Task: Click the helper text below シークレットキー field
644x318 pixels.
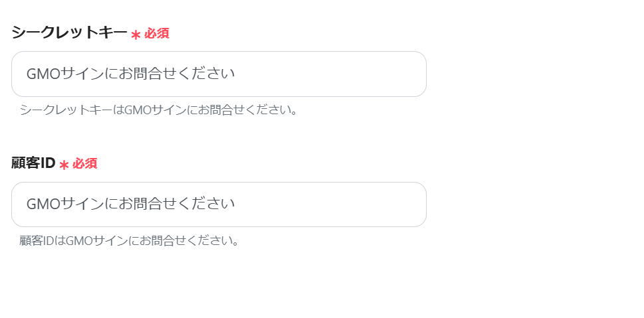Action: pyautogui.click(x=158, y=110)
